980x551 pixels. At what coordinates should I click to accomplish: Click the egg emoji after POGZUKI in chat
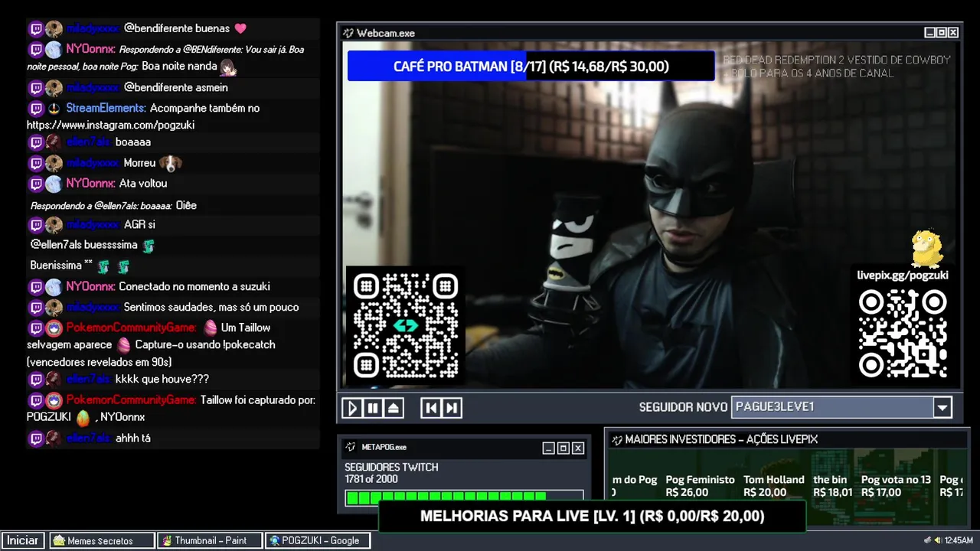83,418
